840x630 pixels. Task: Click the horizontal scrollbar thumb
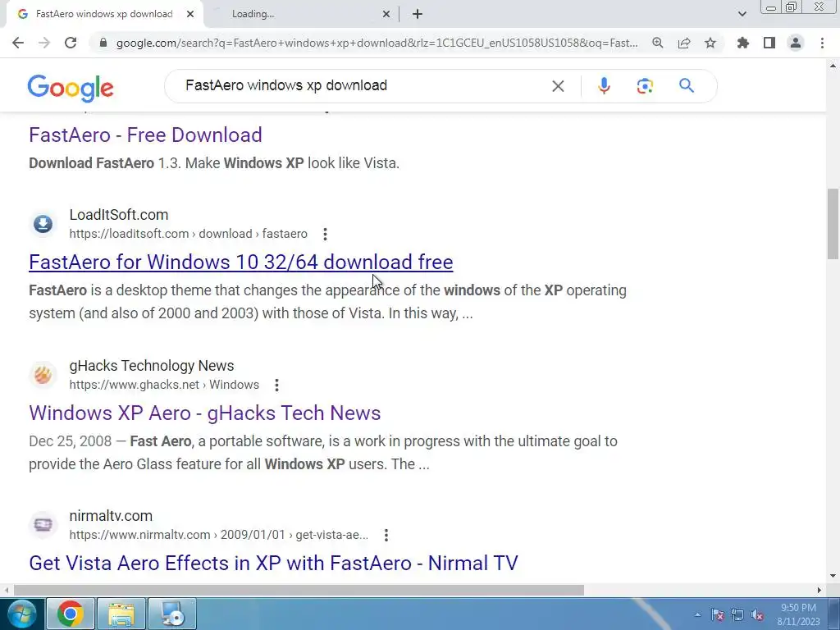pyautogui.click(x=299, y=590)
